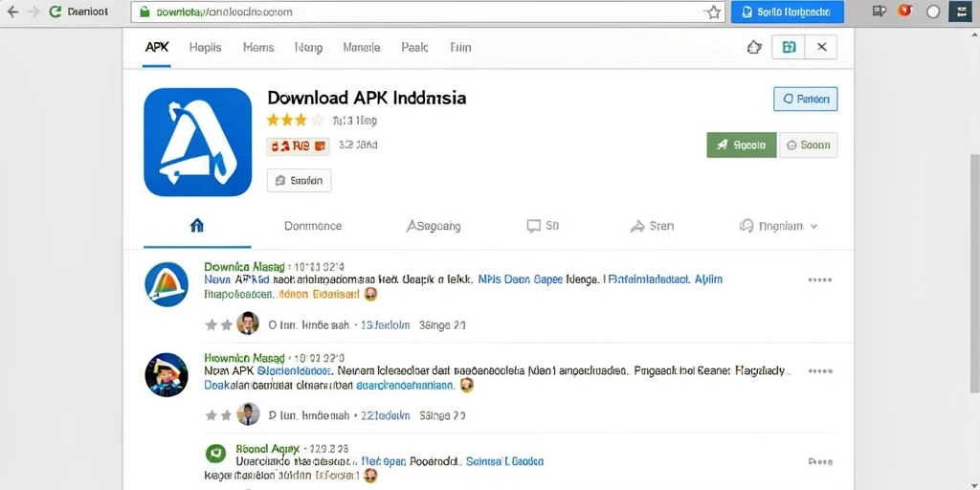Rate the second post with its grey stars
Image resolution: width=980 pixels, height=490 pixels.
219,415
